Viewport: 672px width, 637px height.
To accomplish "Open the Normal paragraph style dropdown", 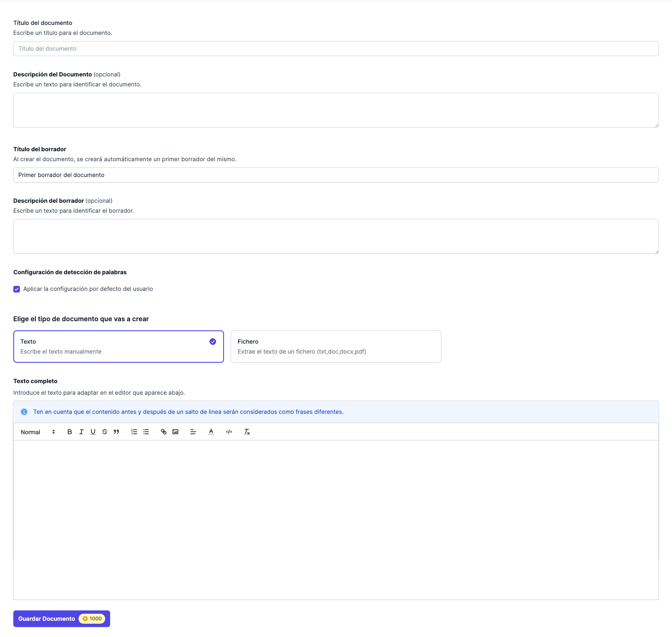I will pos(37,432).
